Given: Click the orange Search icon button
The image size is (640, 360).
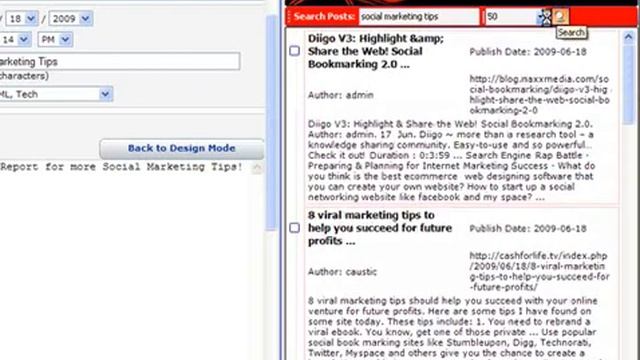Looking at the screenshot, I should pos(560,17).
